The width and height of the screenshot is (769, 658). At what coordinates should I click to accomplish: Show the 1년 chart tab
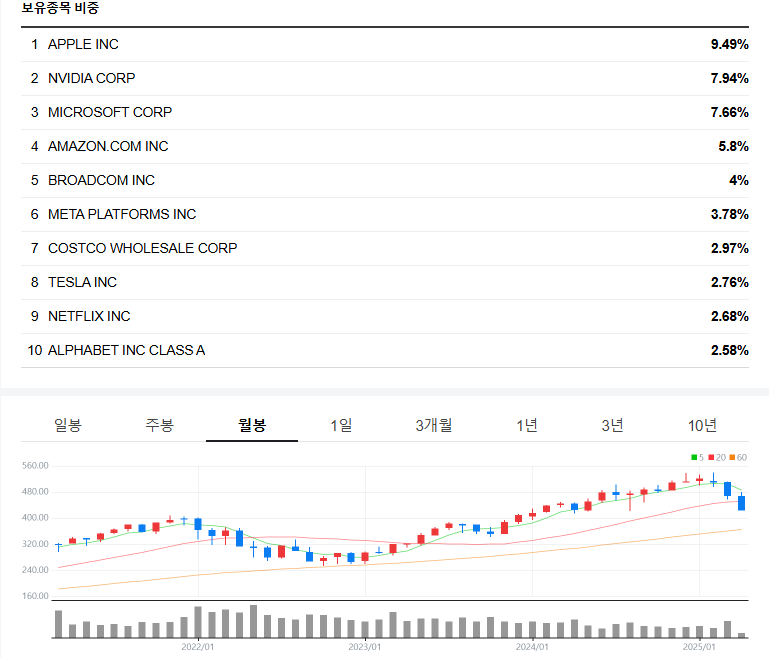click(527, 425)
